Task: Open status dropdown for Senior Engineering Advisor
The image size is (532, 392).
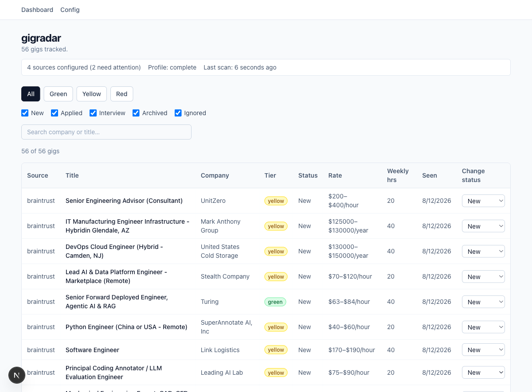Action: [x=483, y=201]
